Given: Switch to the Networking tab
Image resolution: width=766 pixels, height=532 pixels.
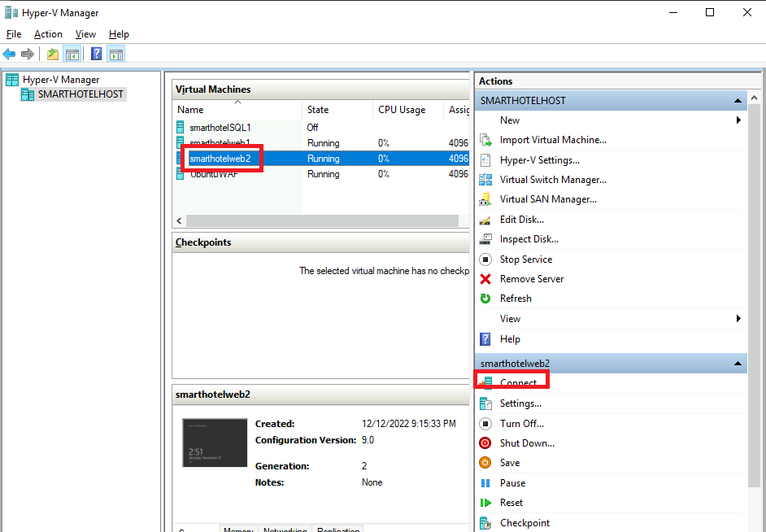Looking at the screenshot, I should tap(285, 529).
